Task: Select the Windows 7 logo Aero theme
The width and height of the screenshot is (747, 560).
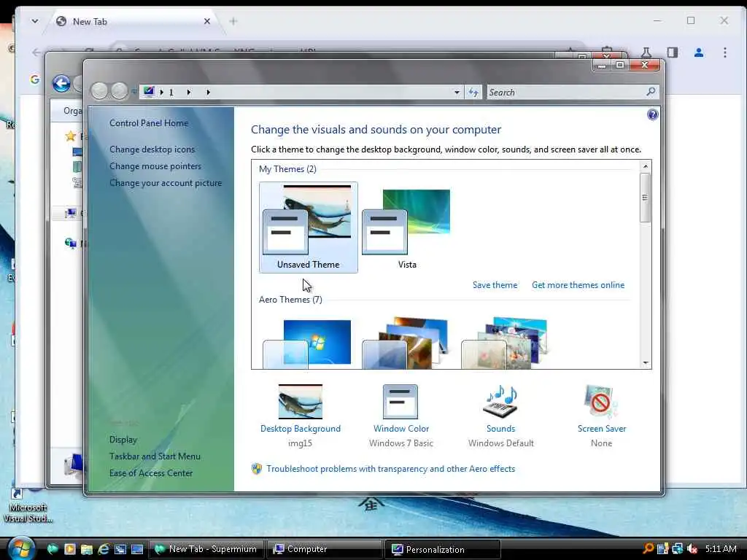Action: tap(308, 344)
